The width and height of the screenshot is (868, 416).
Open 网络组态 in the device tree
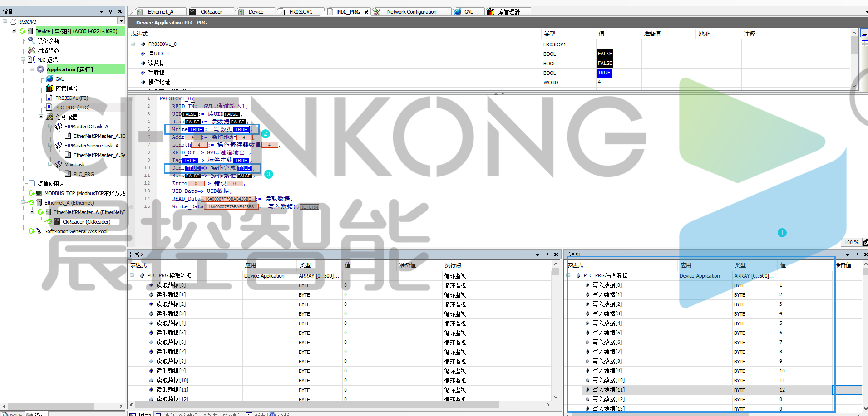48,50
